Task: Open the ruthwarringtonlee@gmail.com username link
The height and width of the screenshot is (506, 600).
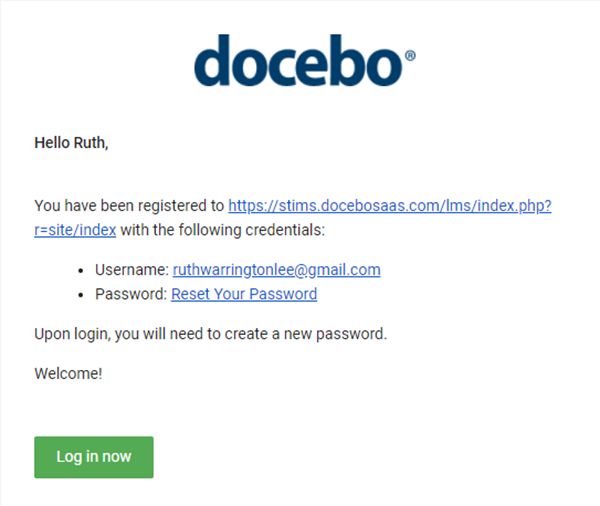Action: pos(276,270)
